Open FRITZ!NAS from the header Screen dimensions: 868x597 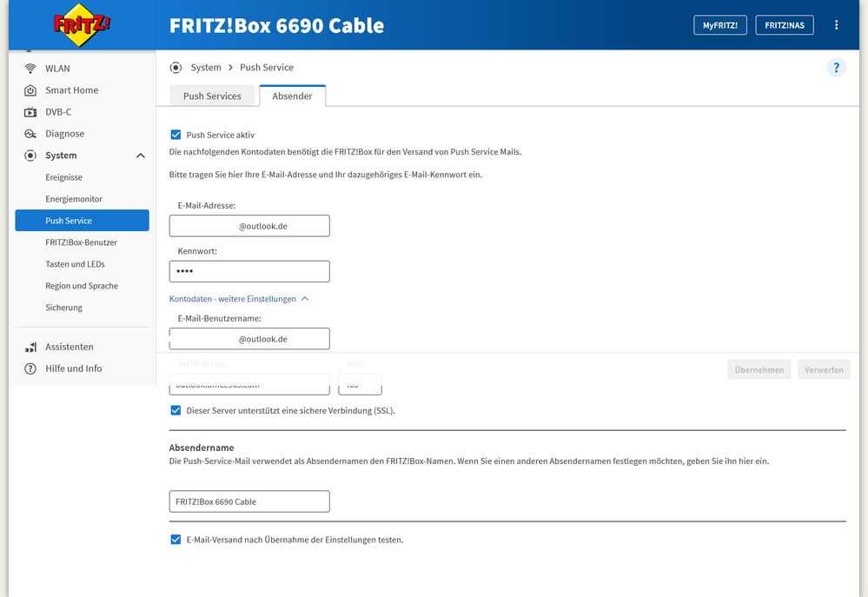coord(784,25)
